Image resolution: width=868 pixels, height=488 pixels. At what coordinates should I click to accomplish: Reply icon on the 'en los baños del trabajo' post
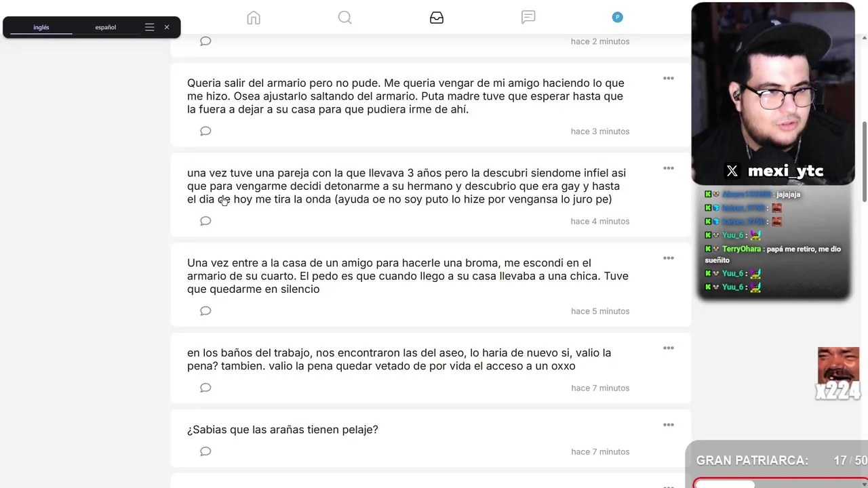point(205,388)
